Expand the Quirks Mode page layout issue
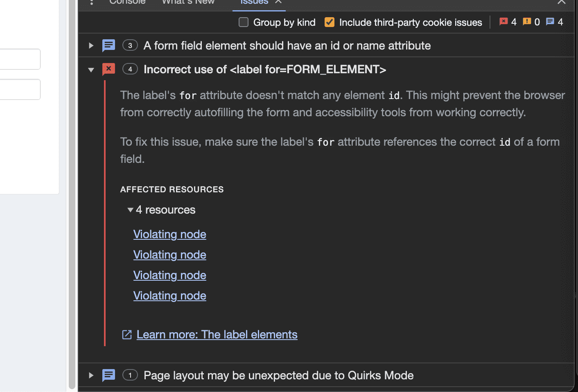Viewport: 578px width, 392px height. (91, 375)
